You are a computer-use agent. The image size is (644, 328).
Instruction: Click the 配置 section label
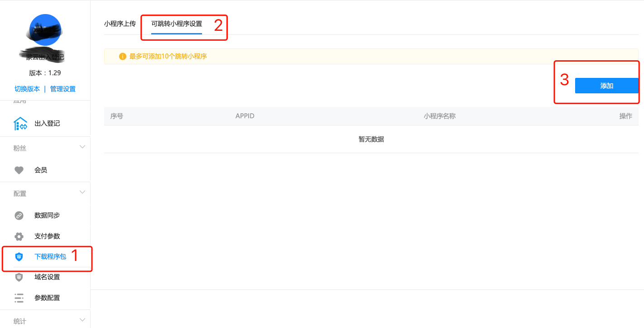[20, 194]
